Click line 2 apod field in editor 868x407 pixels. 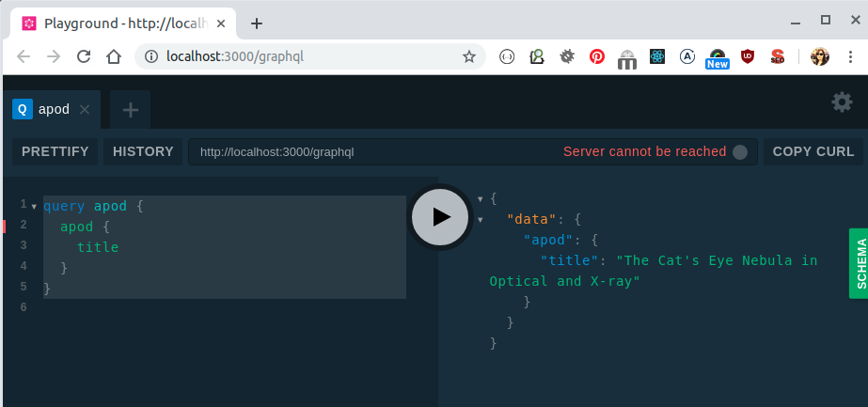(x=76, y=227)
